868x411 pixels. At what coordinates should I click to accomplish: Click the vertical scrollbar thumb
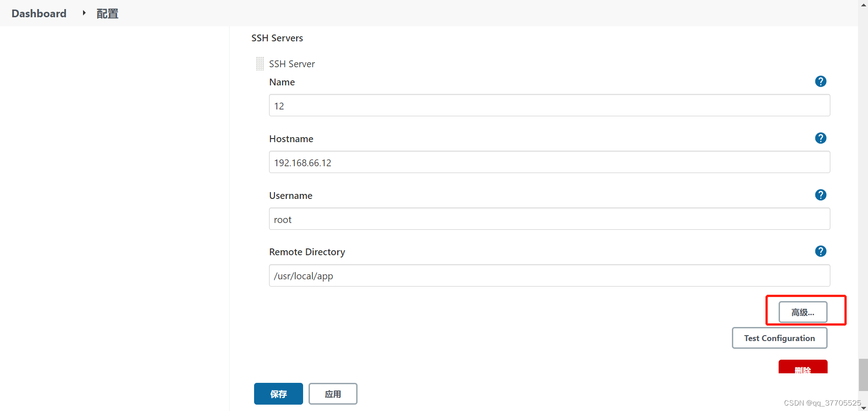coord(863,375)
